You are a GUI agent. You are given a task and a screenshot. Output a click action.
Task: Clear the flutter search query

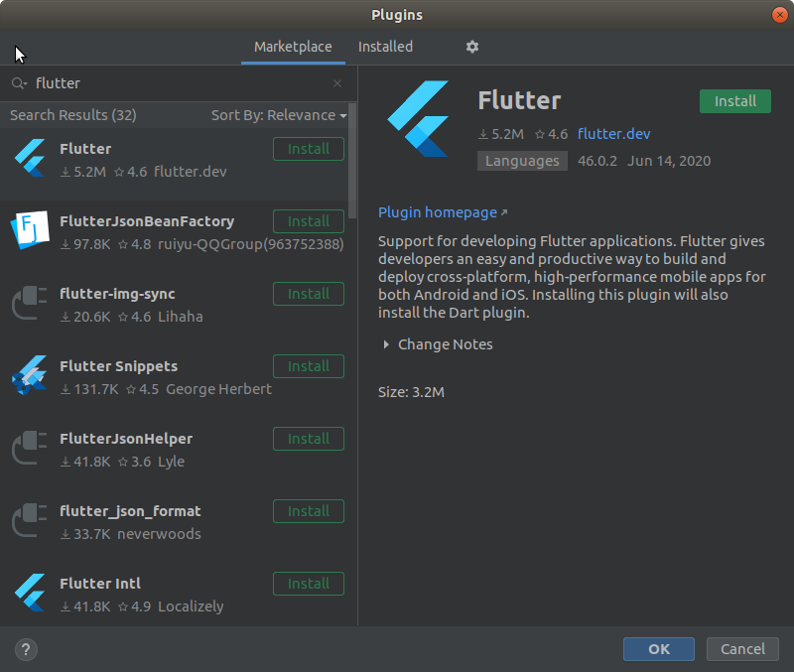[x=337, y=83]
